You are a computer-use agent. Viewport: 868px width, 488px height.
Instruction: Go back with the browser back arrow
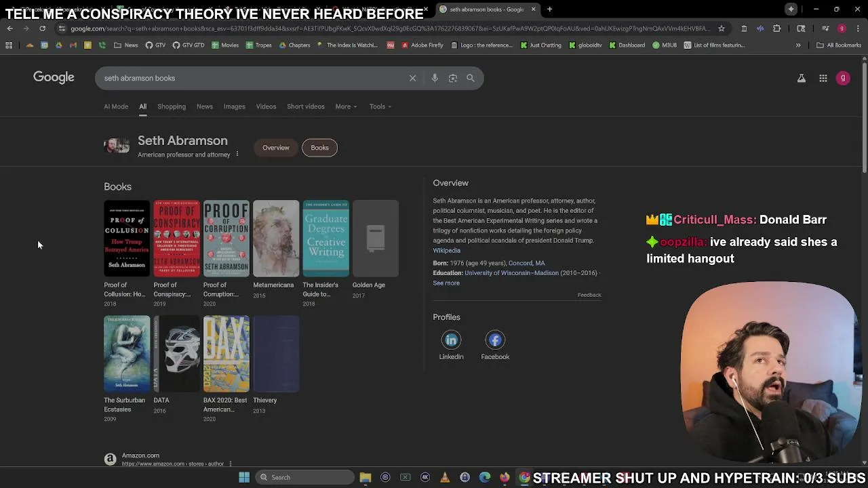[x=9, y=28]
